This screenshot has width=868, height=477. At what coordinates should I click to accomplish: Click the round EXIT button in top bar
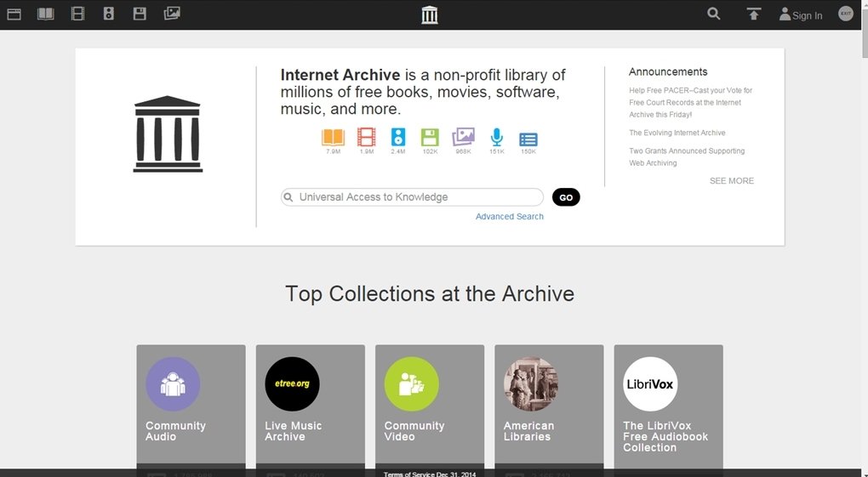point(845,14)
